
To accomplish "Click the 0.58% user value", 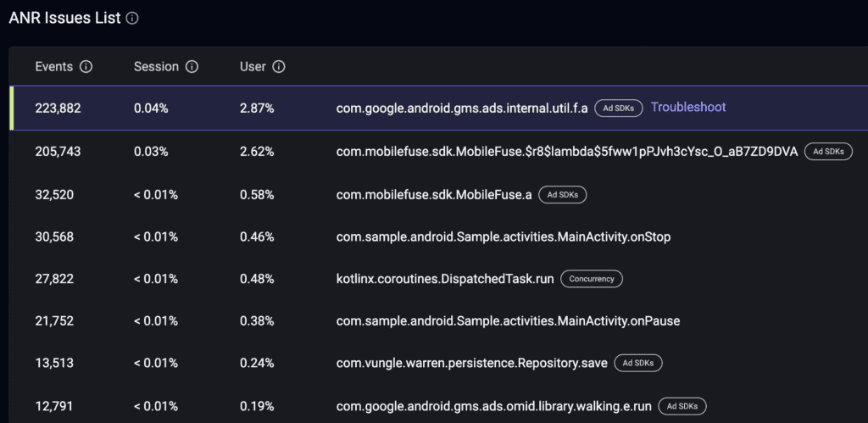I will pos(257,195).
